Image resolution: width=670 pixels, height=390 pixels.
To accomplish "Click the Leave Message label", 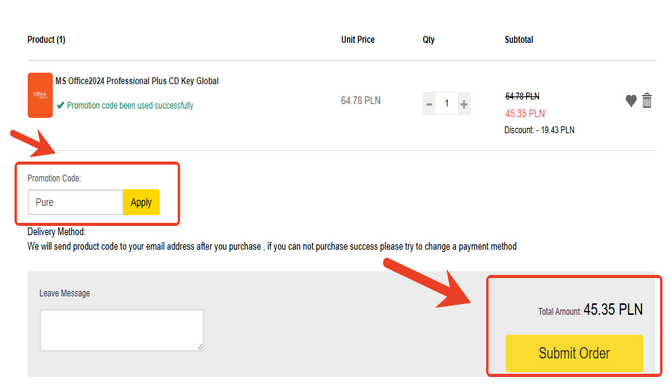I will [x=65, y=293].
